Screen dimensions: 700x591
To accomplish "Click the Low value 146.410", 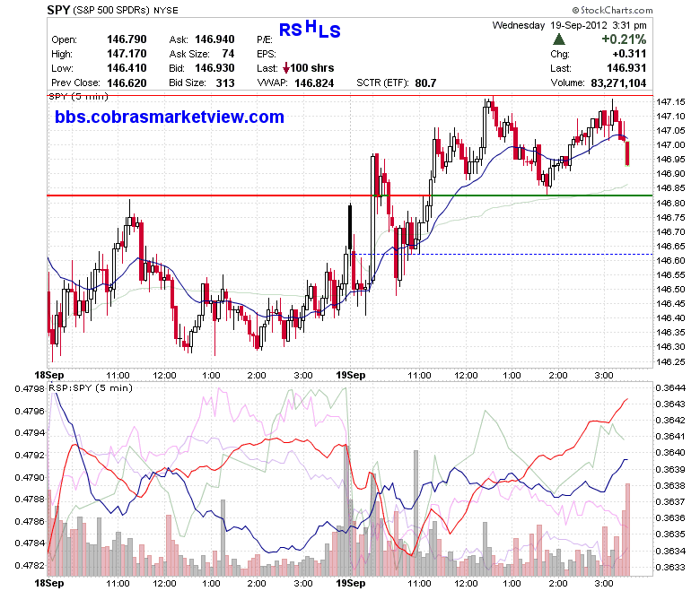I will pos(127,68).
